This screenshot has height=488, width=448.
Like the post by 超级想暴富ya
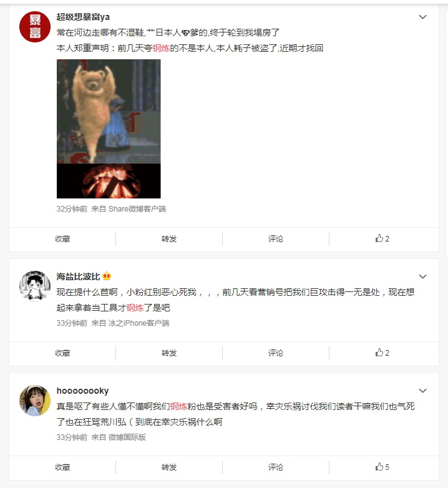click(x=382, y=239)
